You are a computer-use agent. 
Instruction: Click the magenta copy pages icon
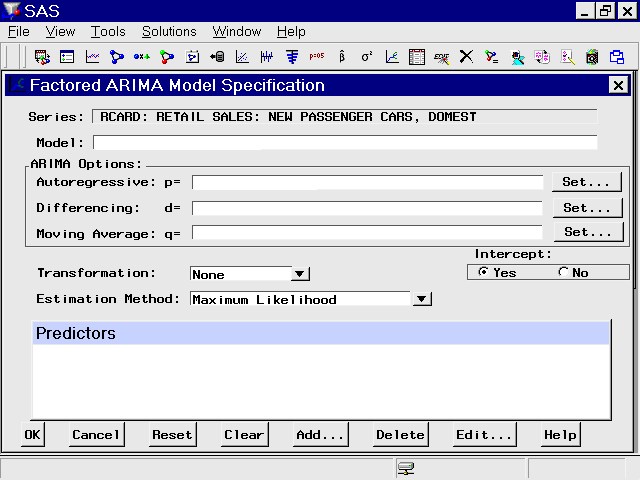(x=542, y=57)
